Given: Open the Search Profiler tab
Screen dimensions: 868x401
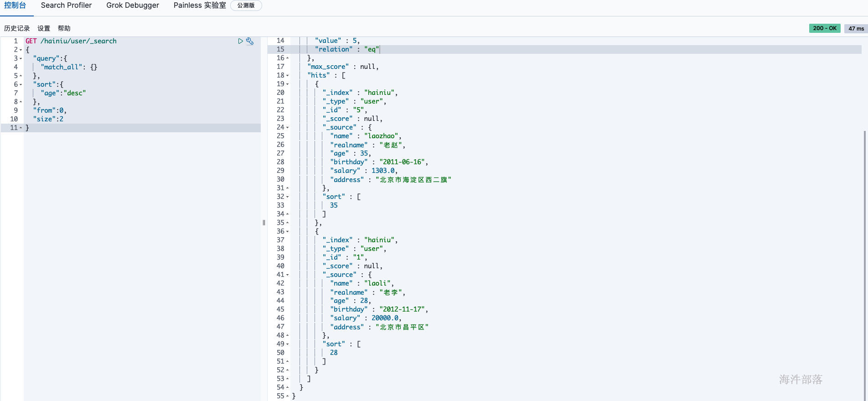Looking at the screenshot, I should click(66, 5).
